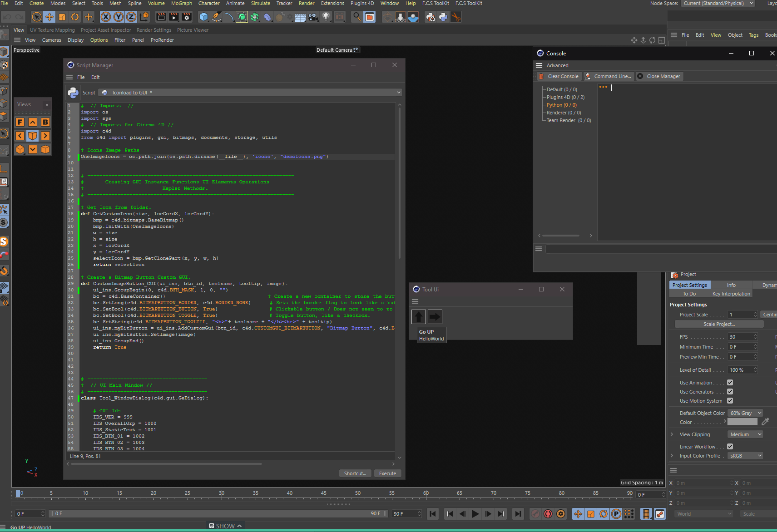Open the World coordinate dropdown
This screenshot has height=532, width=777.
tap(704, 514)
